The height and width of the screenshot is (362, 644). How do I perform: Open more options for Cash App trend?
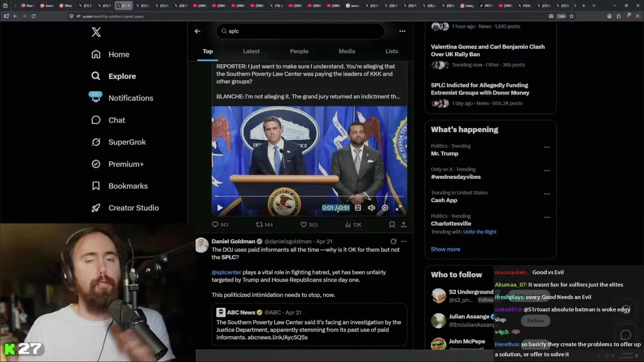[x=547, y=194]
